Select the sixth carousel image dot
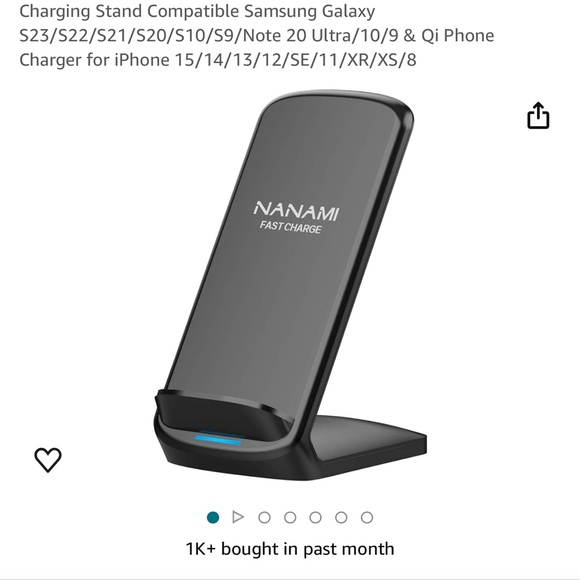The image size is (580, 580). coord(341,517)
